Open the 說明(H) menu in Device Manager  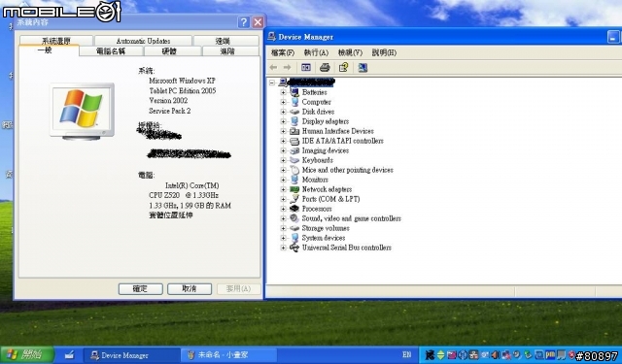point(384,52)
